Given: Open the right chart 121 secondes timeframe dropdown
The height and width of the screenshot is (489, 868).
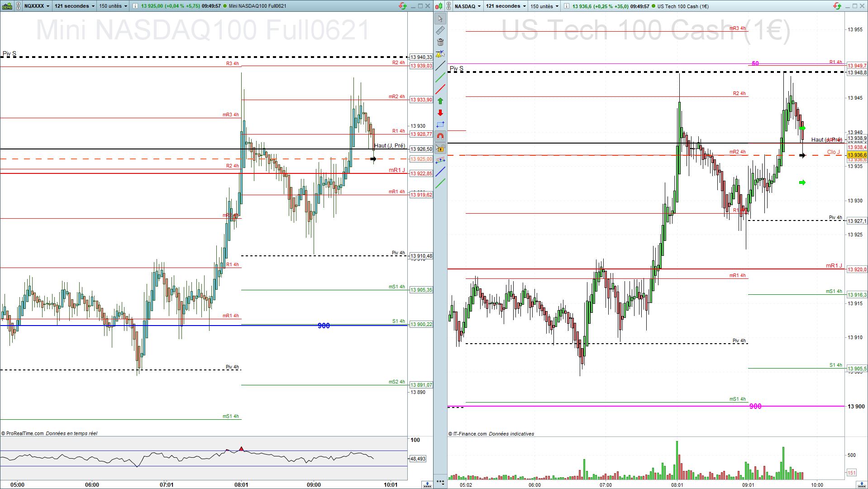Looking at the screenshot, I should [x=506, y=6].
